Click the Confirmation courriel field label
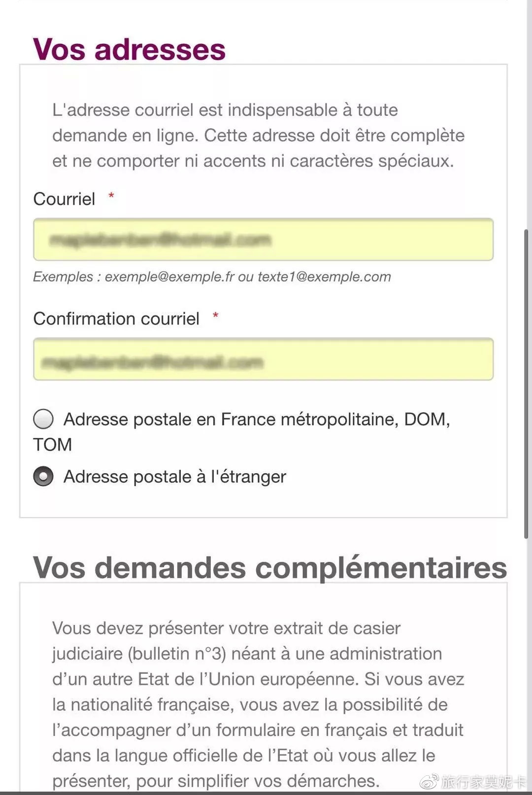Image resolution: width=532 pixels, height=795 pixels. click(116, 319)
